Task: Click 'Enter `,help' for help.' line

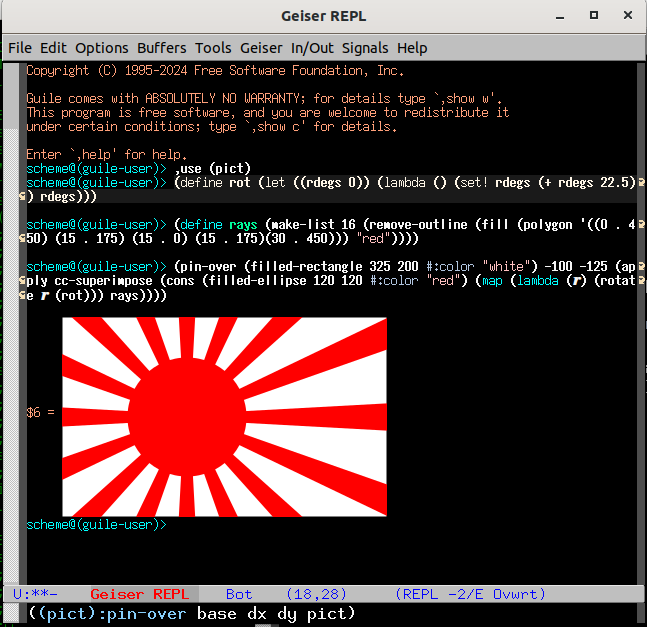Action: 106,154
